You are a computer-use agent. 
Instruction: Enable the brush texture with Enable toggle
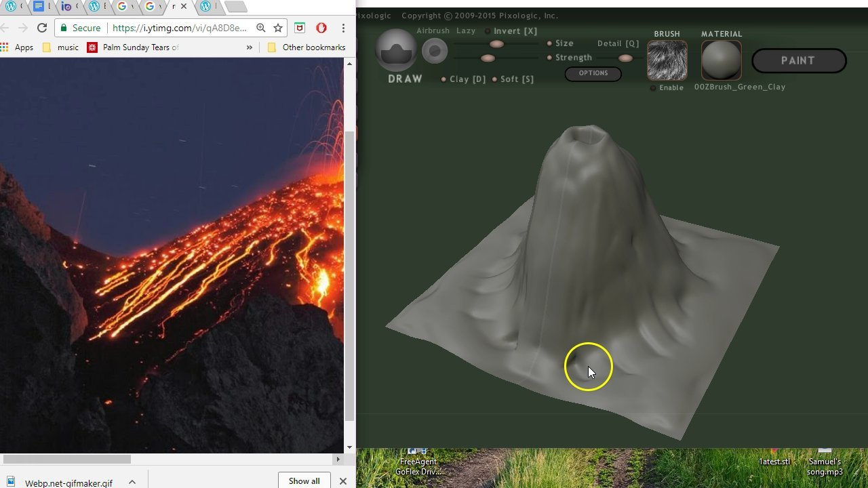pyautogui.click(x=652, y=87)
